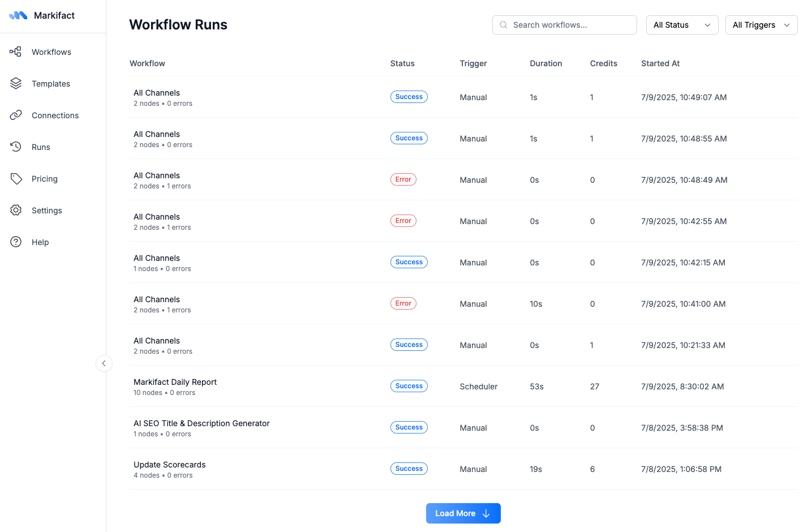
Task: Open the AI SEO Title & Description Generator run
Action: tap(201, 423)
